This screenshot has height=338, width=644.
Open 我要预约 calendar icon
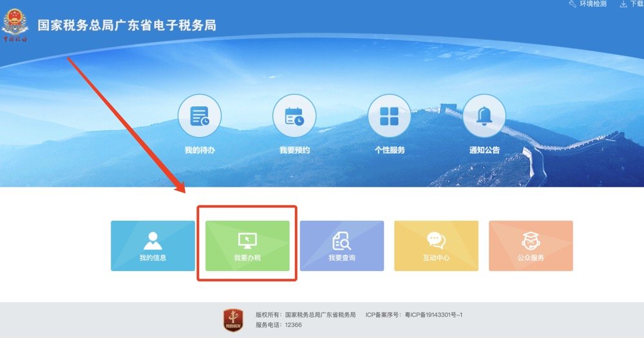point(294,116)
